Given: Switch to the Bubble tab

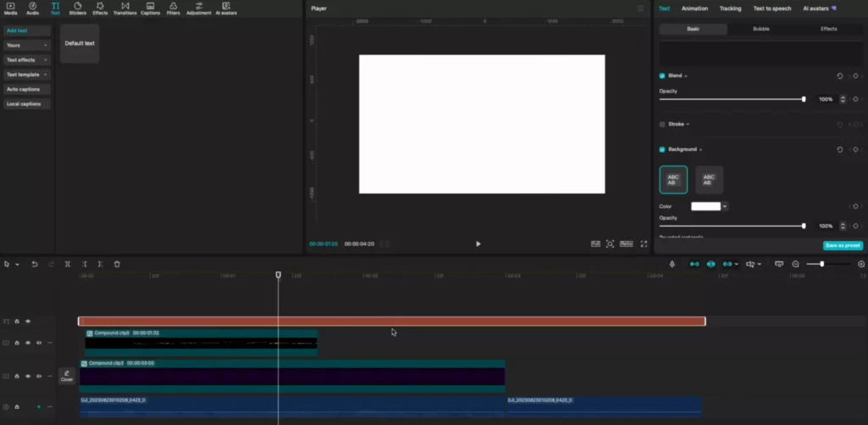Looking at the screenshot, I should click(x=761, y=29).
